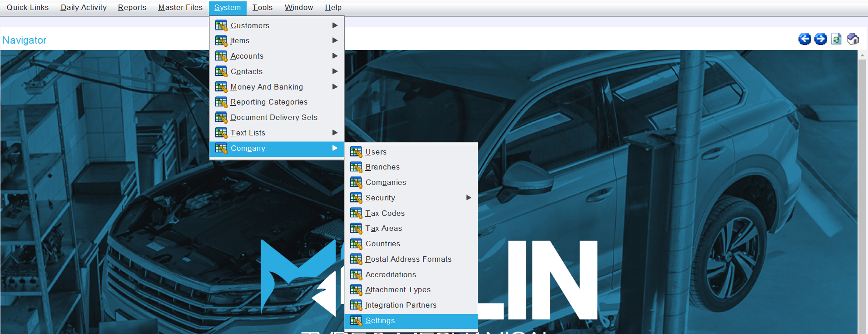The width and height of the screenshot is (868, 334).
Task: Open the Attachment Types entry
Action: pos(411,290)
